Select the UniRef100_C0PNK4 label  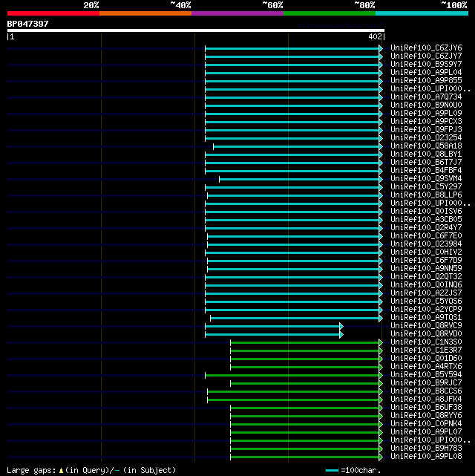coord(426,424)
